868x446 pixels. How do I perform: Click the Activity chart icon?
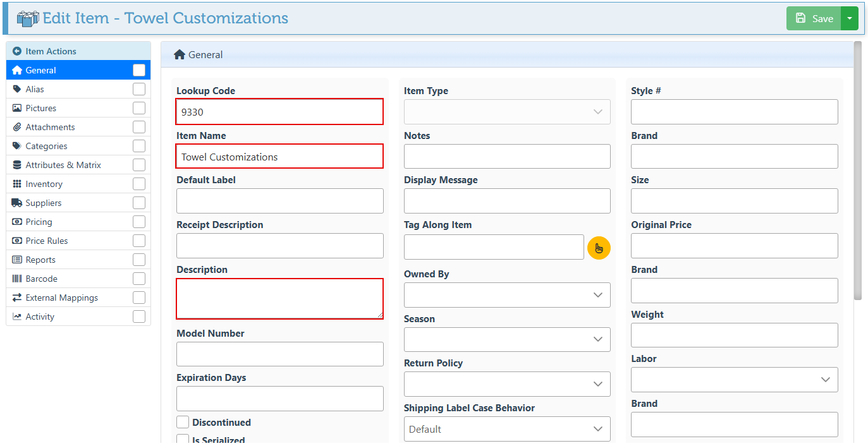pos(17,316)
